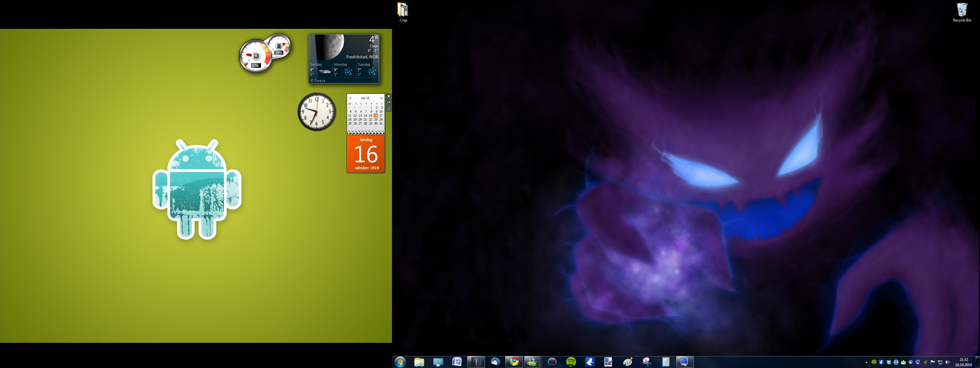Screen dimensions: 980x368
Task: Click the Tuesday forecast in weather gadget
Action: (367, 70)
